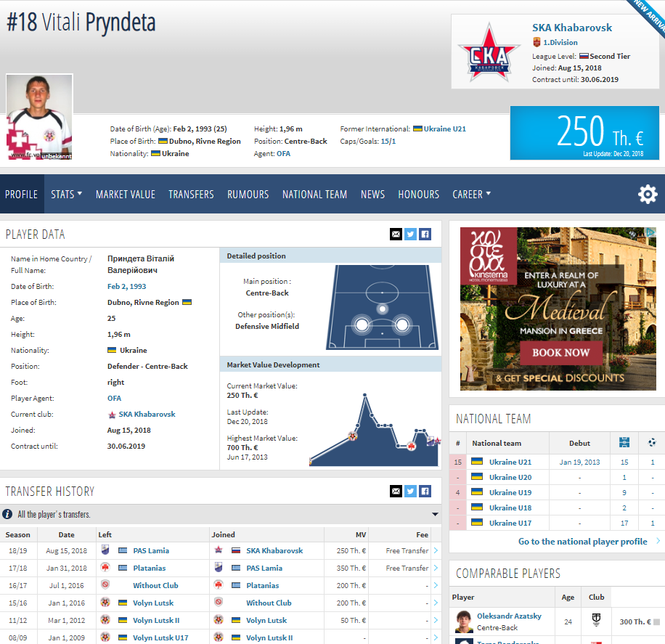
Task: Share Transfer History via email icon
Action: 396,492
